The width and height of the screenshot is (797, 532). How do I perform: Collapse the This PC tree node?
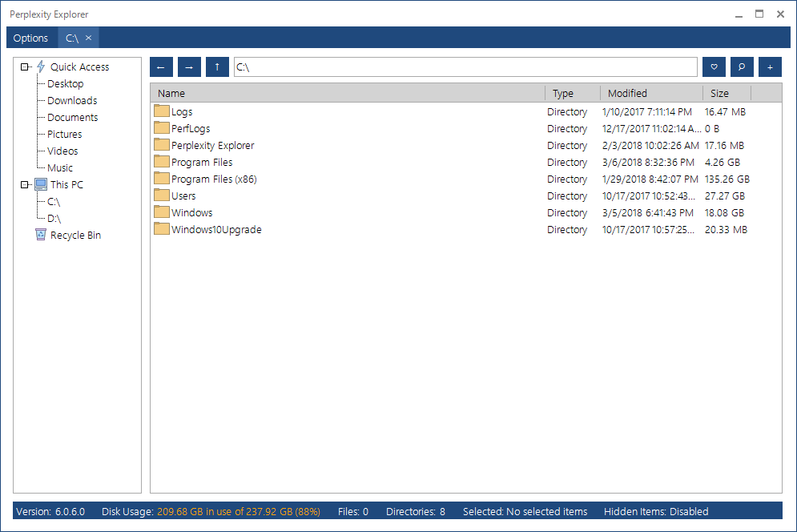click(24, 184)
